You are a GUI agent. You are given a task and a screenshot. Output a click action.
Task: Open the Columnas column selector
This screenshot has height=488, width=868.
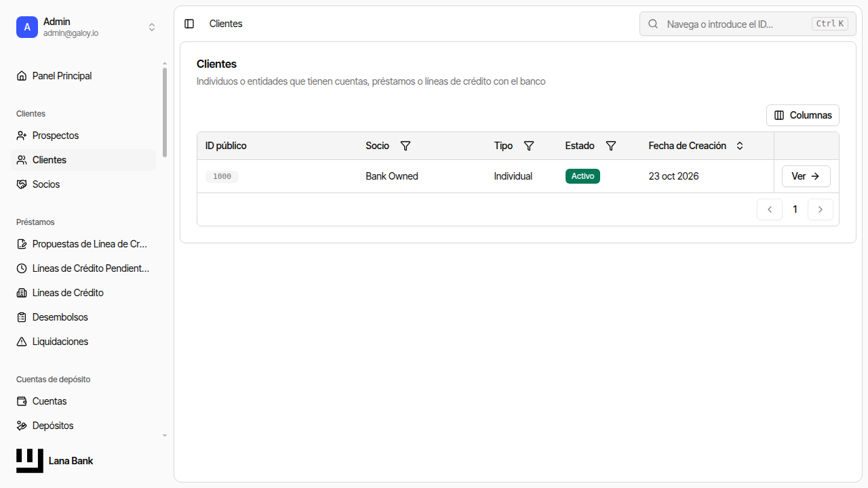pyautogui.click(x=803, y=115)
